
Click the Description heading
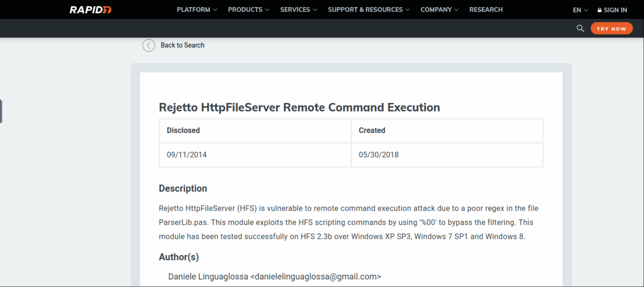183,188
